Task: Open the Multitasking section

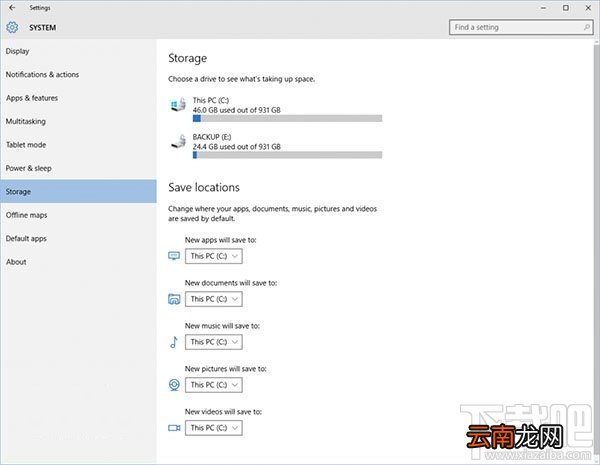Action: pyautogui.click(x=78, y=121)
